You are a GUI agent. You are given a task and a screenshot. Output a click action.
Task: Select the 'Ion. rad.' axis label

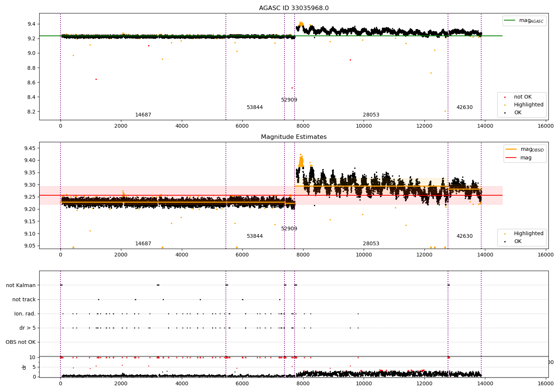[x=25, y=314]
